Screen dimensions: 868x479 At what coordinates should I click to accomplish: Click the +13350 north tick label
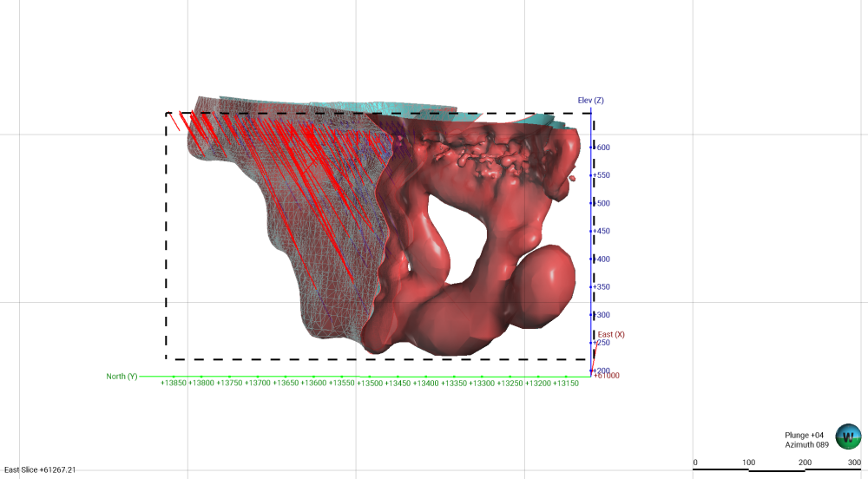tap(454, 384)
